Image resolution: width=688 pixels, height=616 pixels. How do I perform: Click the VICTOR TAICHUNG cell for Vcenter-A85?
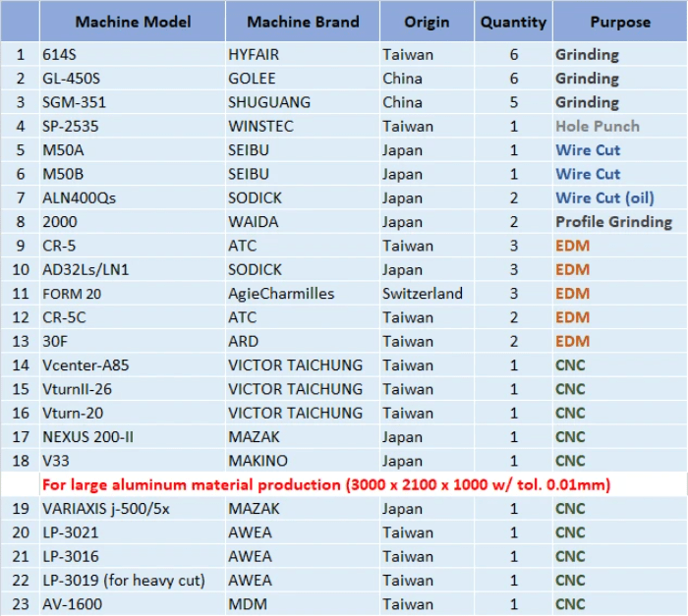pos(303,365)
